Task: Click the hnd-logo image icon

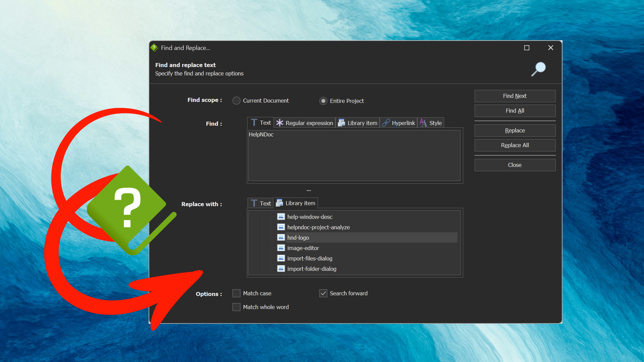Action: [281, 238]
